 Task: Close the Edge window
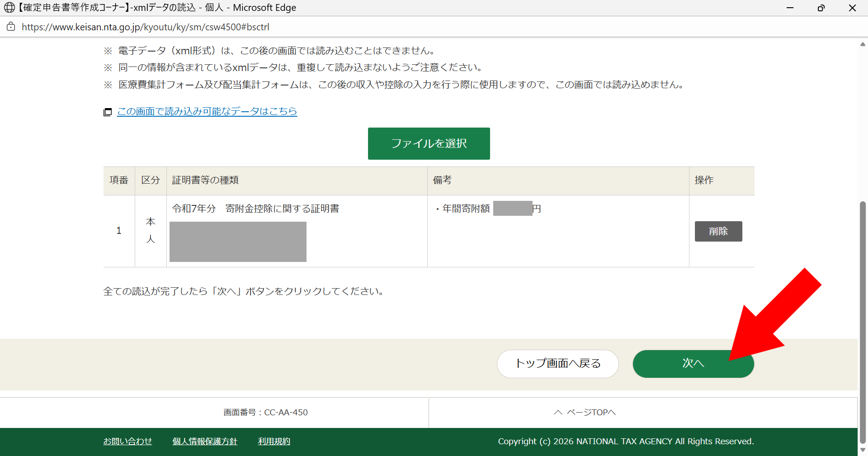tap(852, 8)
